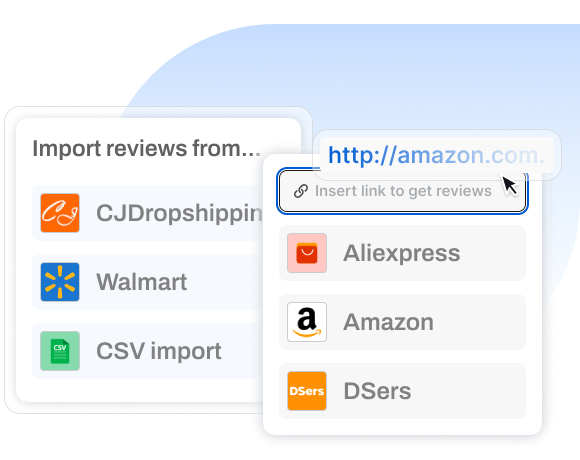Screen dimensions: 580x460
Task: Click empty space in the DSers option row
Action: pos(470,391)
